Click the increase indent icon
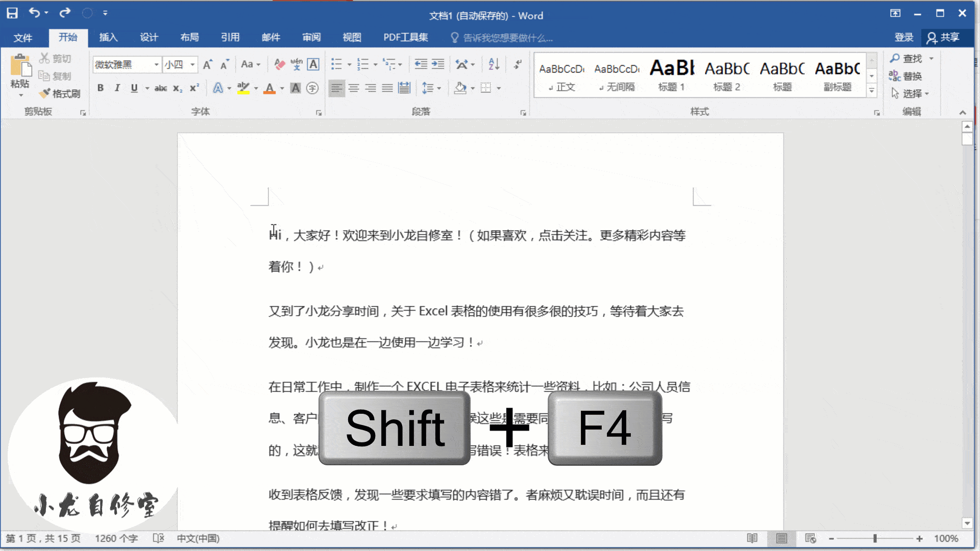 [438, 64]
